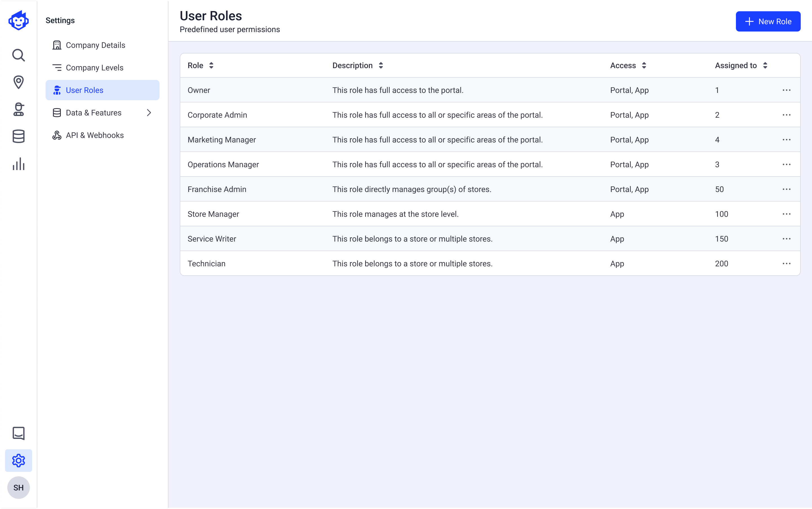Click the chat support icon near sidebar bottom
This screenshot has height=509, width=812.
pyautogui.click(x=19, y=433)
